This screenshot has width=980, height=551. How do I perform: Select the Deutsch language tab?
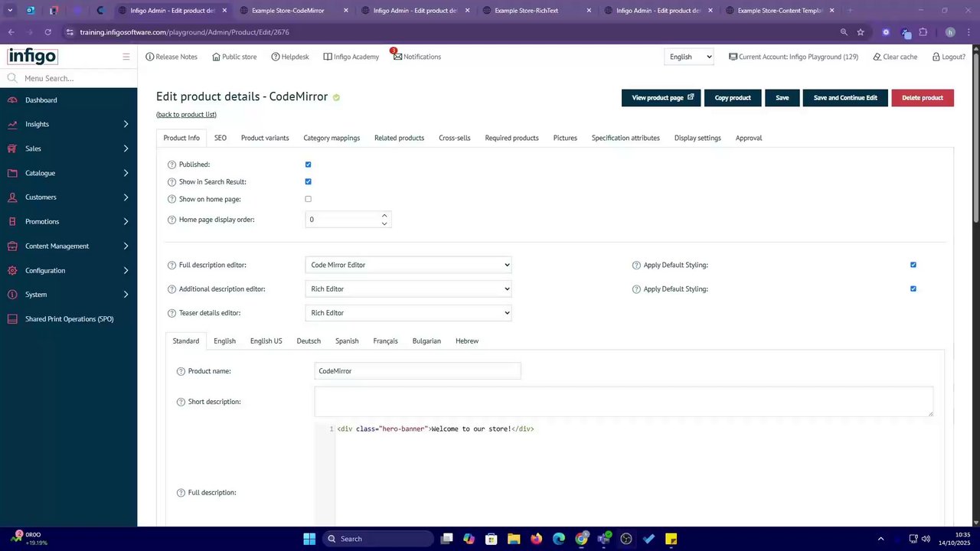coord(309,341)
